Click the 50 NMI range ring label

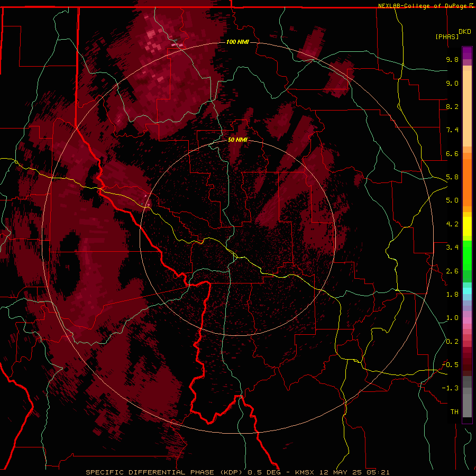click(237, 140)
